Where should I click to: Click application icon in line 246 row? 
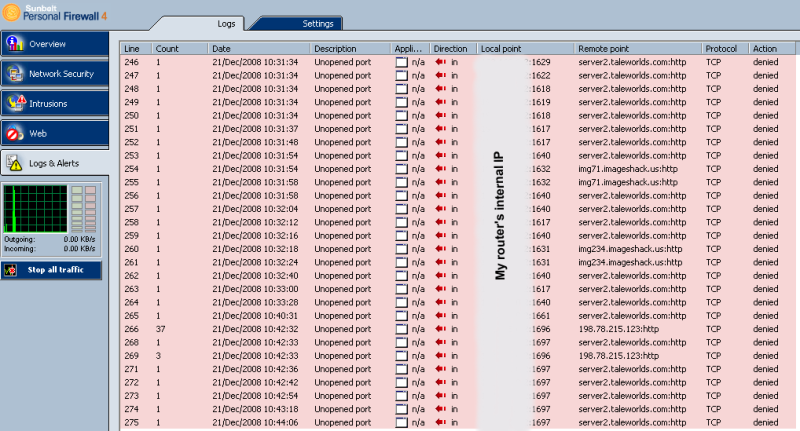click(402, 62)
